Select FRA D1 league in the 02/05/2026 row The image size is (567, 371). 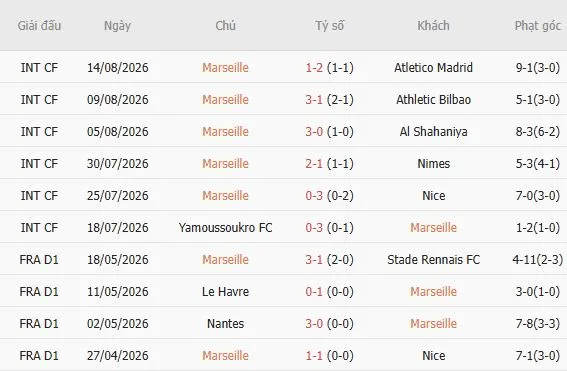point(39,323)
